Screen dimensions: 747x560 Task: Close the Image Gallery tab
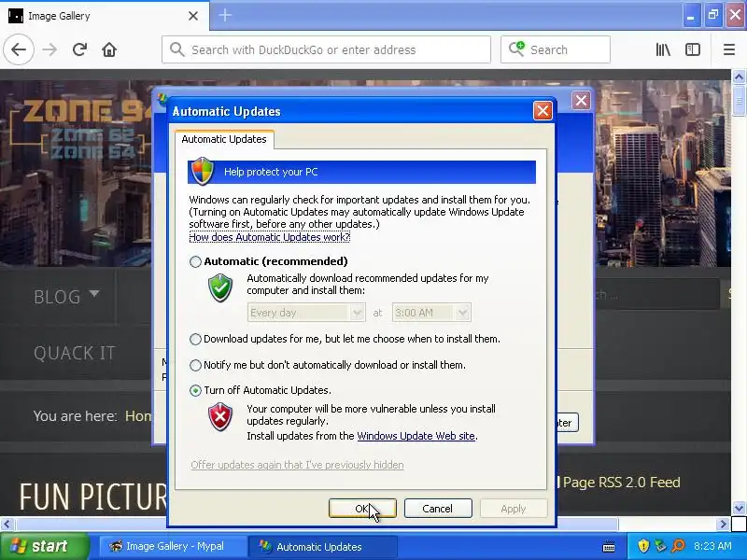pos(193,16)
